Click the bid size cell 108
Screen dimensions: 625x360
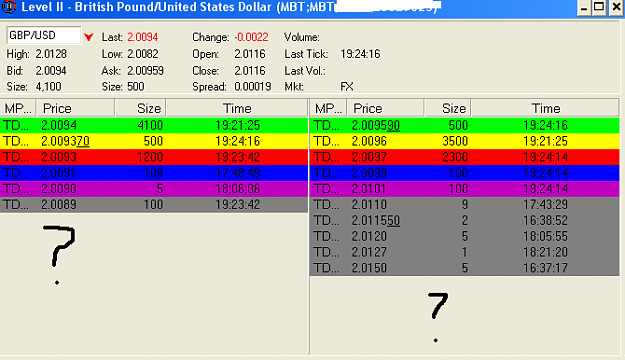pyautogui.click(x=153, y=173)
